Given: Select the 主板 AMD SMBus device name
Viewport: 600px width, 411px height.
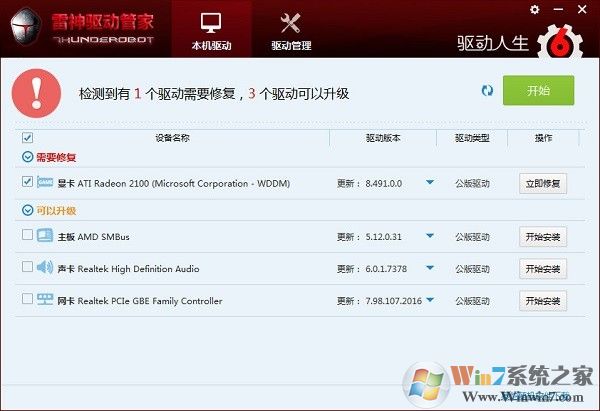Looking at the screenshot, I should point(93,237).
